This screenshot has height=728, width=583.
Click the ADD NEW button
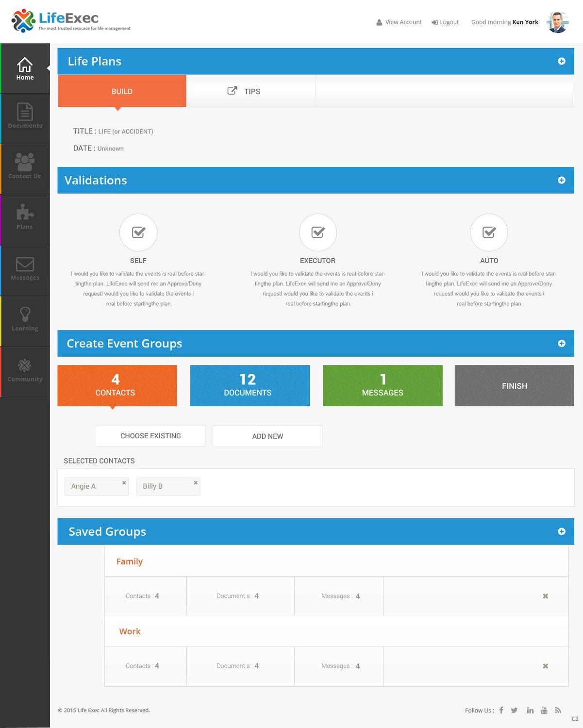click(267, 436)
